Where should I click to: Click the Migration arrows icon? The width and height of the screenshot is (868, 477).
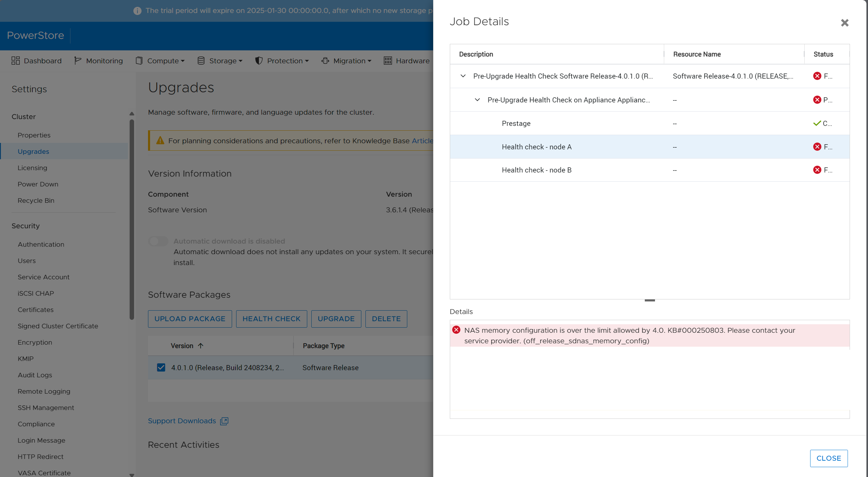click(x=325, y=61)
